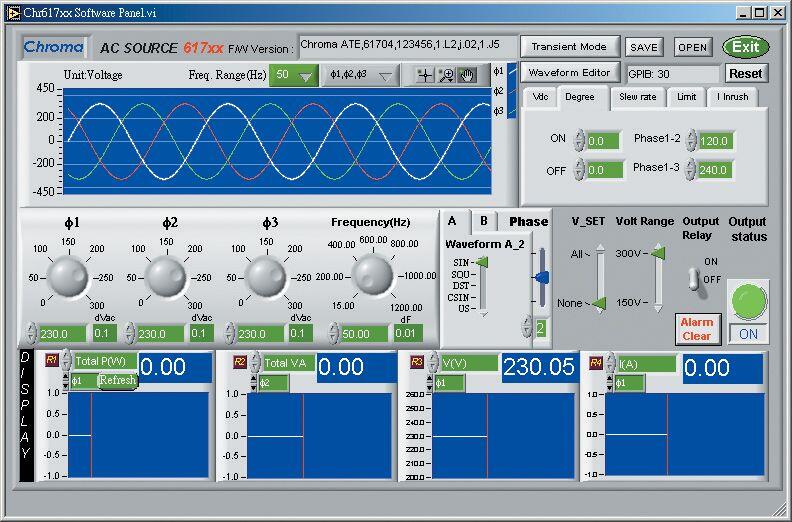This screenshot has height=522, width=792.
Task: Open the Freq. Range (Hz) dropdown
Action: coord(294,76)
